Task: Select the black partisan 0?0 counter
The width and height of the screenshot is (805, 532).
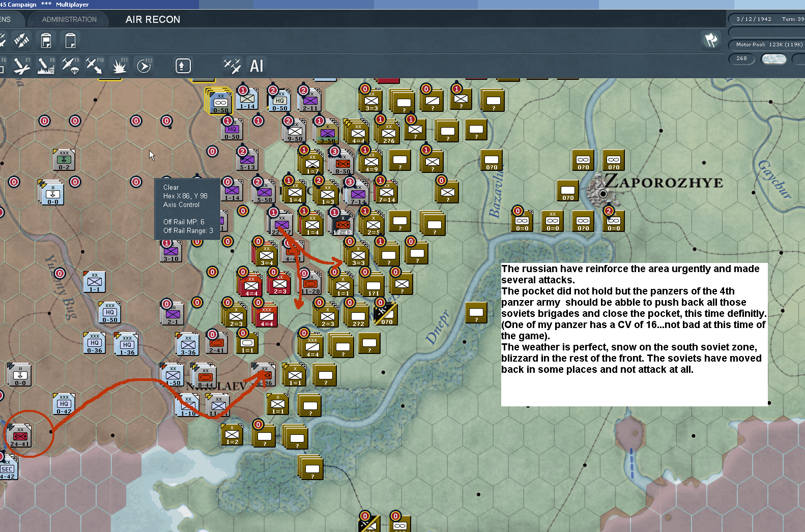Action: [387, 314]
